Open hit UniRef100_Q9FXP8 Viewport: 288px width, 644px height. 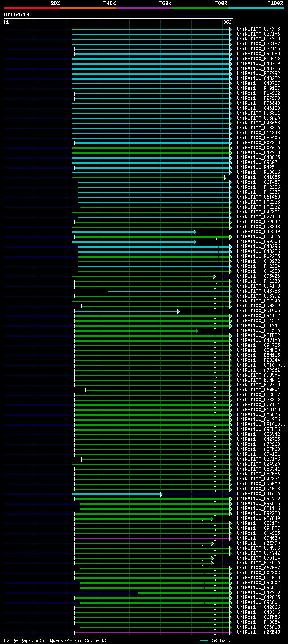[258, 29]
